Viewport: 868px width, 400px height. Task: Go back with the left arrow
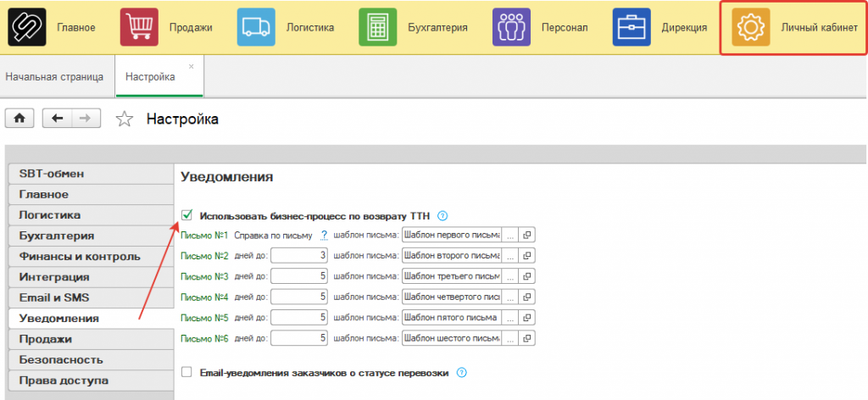coord(58,119)
